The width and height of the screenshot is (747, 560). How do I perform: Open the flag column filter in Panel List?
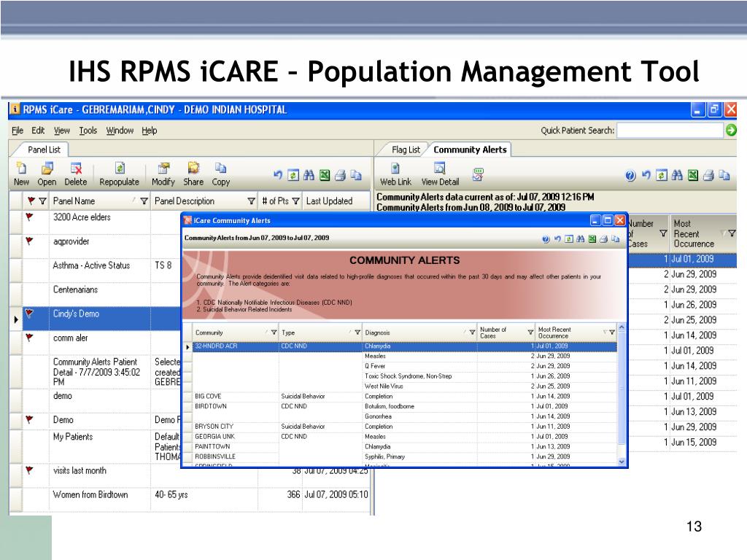click(x=42, y=201)
